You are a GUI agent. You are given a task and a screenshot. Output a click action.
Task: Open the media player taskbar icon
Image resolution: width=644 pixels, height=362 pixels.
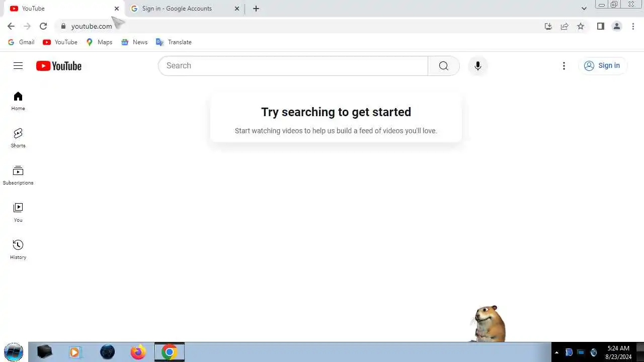pos(75,352)
